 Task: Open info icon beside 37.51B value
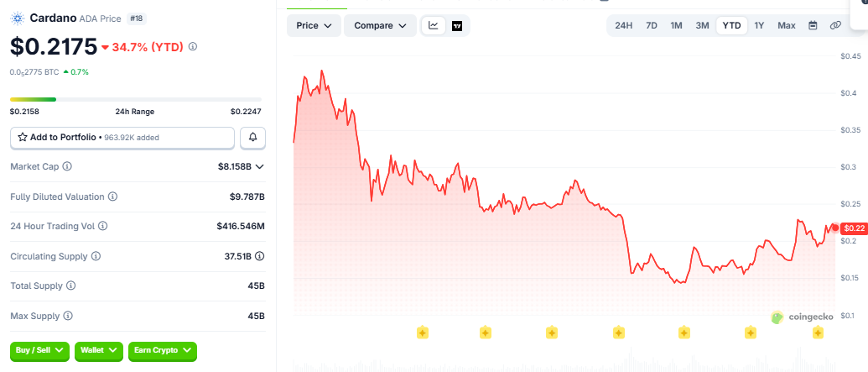tap(259, 256)
